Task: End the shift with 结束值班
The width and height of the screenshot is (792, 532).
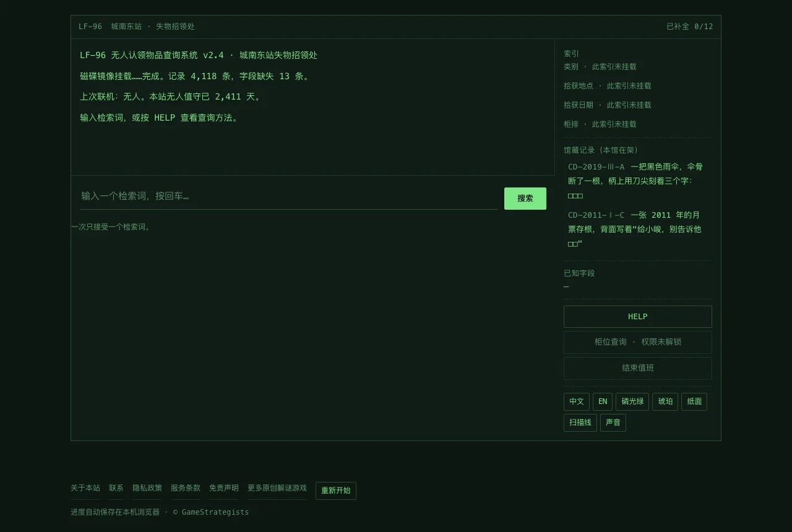Action: (637, 368)
